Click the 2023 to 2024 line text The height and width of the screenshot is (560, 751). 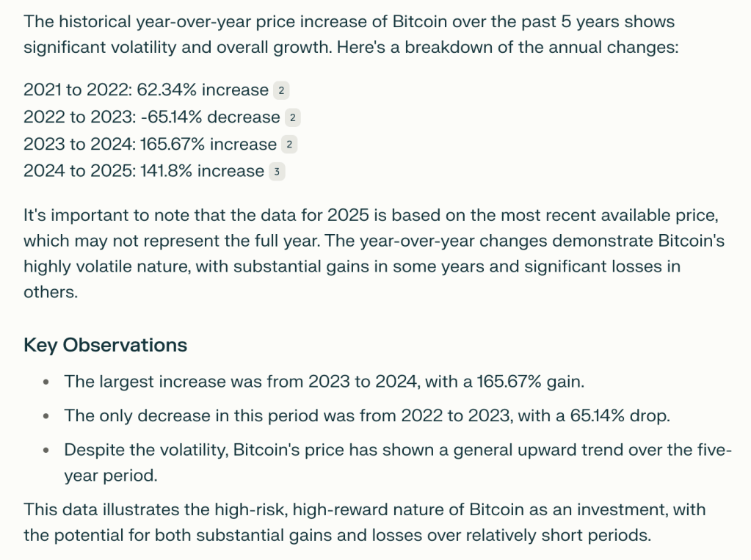pyautogui.click(x=150, y=145)
